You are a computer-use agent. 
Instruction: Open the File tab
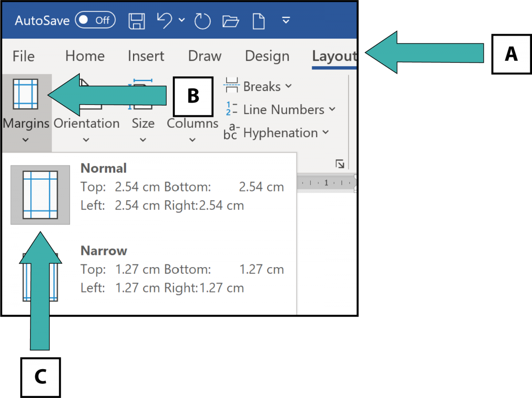23,56
